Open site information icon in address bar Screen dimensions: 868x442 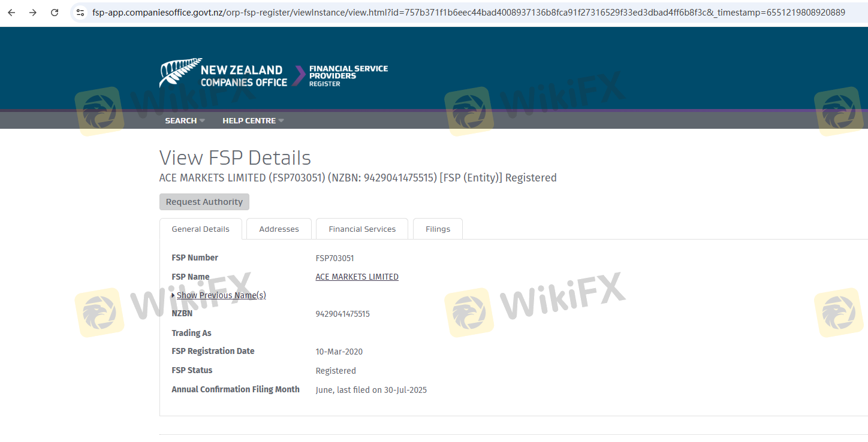pos(80,13)
